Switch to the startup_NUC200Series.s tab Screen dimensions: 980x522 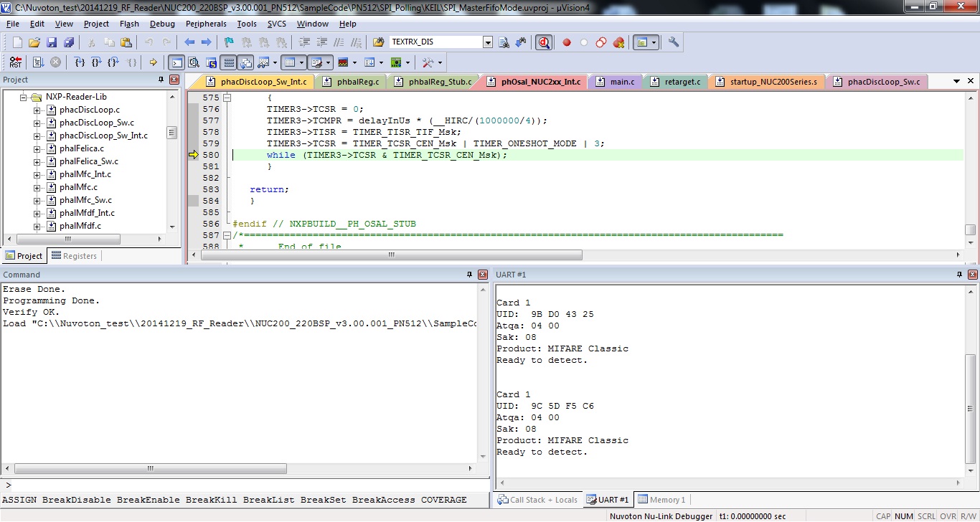(x=766, y=82)
